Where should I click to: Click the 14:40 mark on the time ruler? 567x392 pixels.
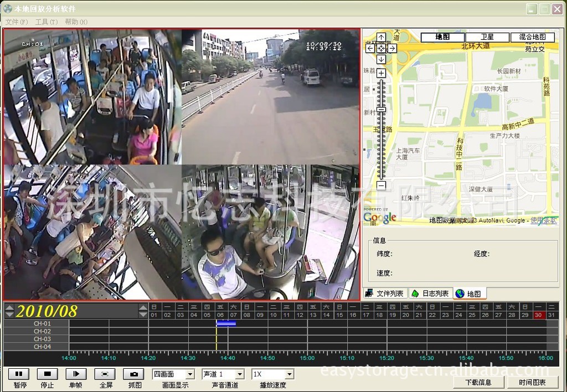pyautogui.click(x=228, y=358)
